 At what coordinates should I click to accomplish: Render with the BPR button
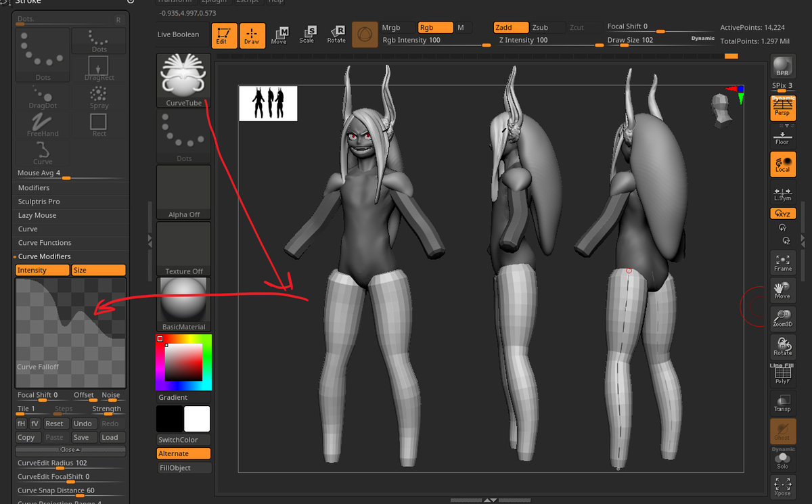point(783,67)
